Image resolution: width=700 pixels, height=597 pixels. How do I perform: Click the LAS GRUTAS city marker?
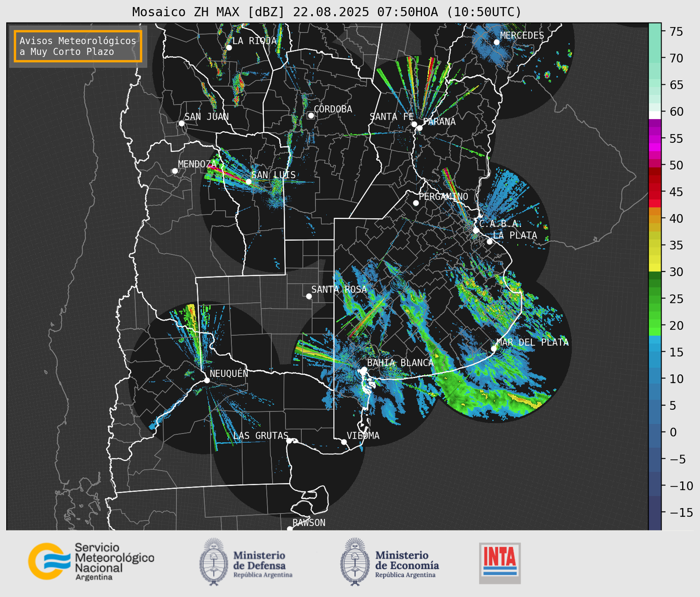(x=289, y=441)
